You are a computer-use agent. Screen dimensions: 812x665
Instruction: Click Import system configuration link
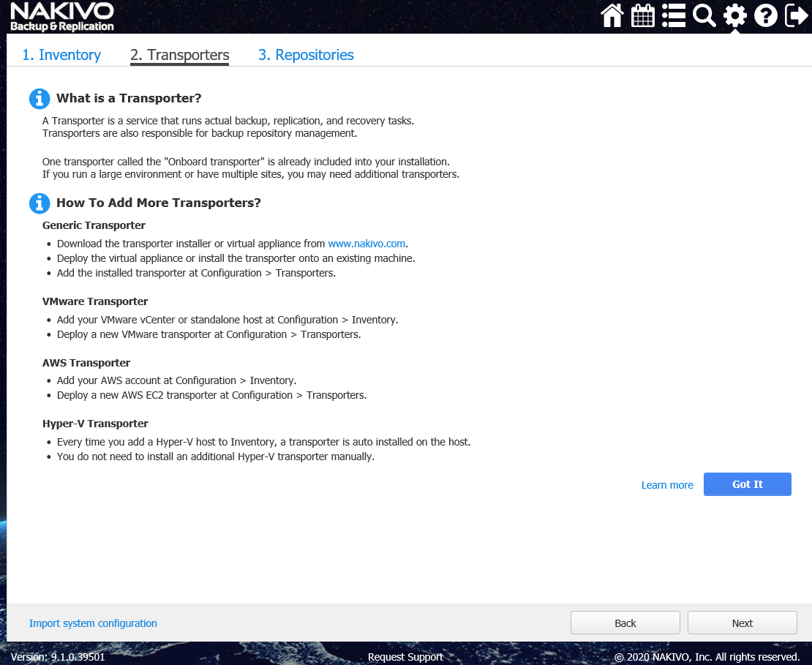click(93, 623)
